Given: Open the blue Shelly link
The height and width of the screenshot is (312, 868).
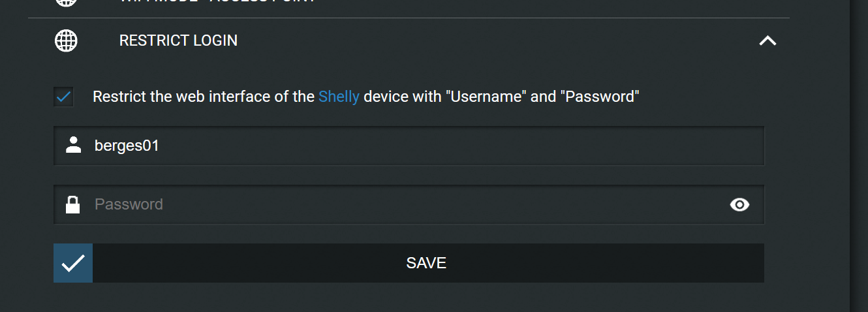Looking at the screenshot, I should (339, 97).
